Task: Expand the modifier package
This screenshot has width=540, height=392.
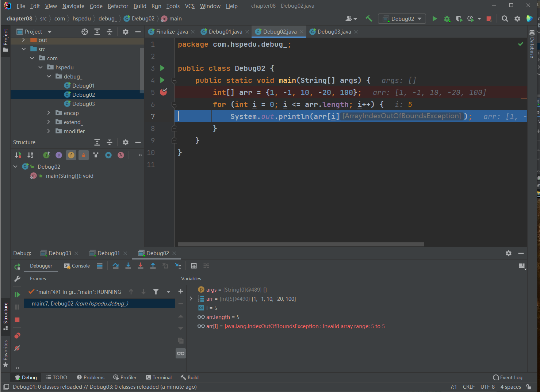Action: (49, 131)
